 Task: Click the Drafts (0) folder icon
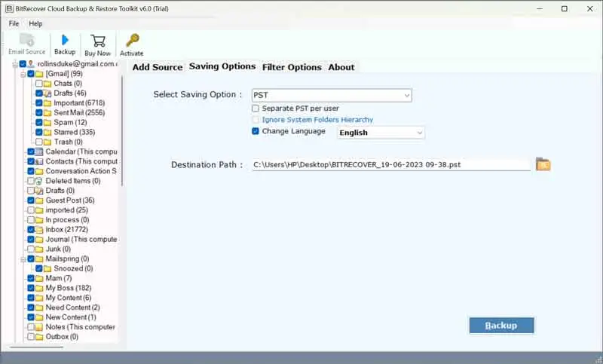point(39,191)
